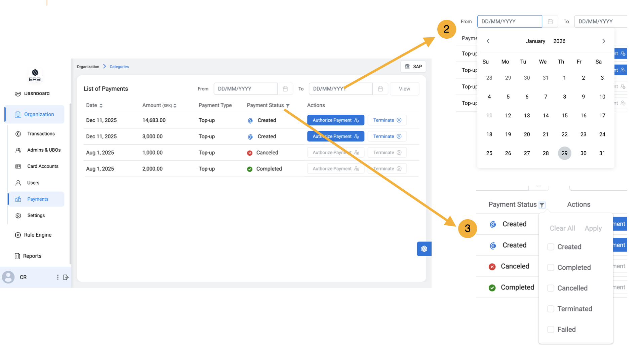This screenshot has width=644, height=345.
Task: Select January 15 in the calendar
Action: (564, 115)
